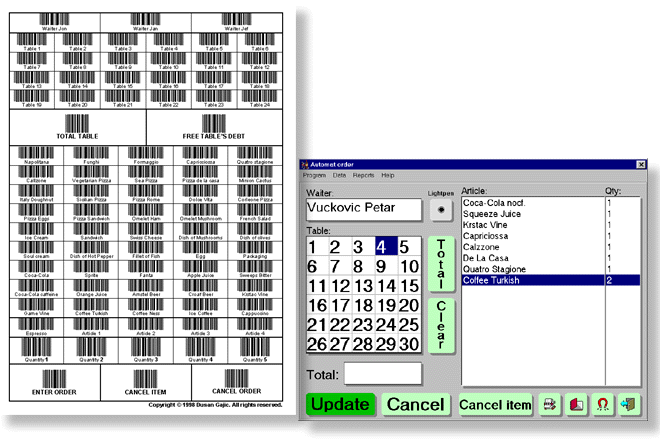Click the vertical Total button

coord(441,264)
